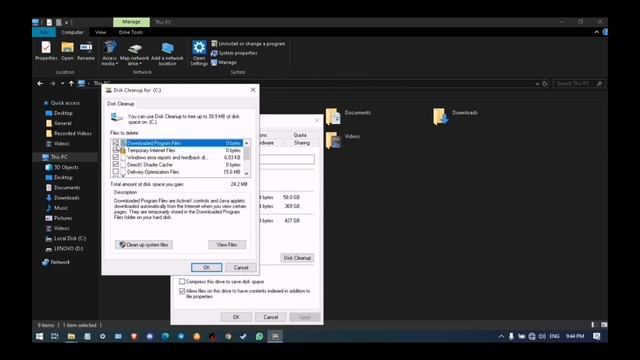Viewport: 640px width, 360px height.
Task: Open the Quick Access Toolbar customize dropdown
Action: pos(67,22)
